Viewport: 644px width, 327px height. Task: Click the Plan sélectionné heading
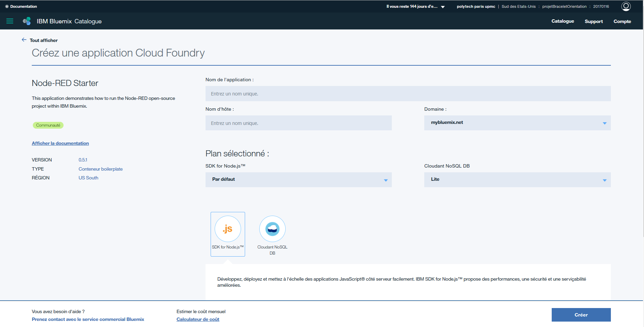[x=237, y=154]
